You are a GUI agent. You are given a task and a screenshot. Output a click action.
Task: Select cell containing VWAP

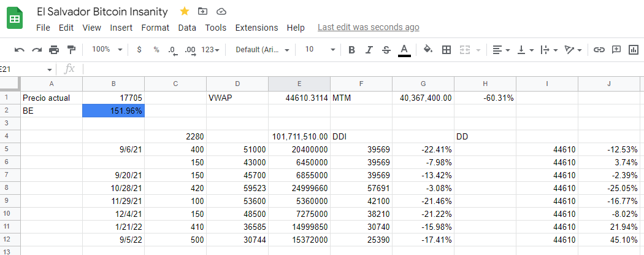pos(237,98)
